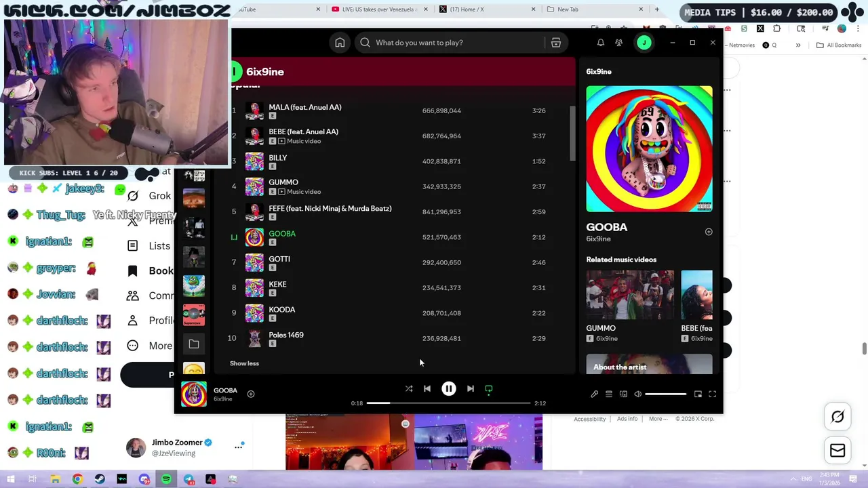
Task: Click the Spotify search field 'What do you want to play?'
Action: tap(451, 43)
